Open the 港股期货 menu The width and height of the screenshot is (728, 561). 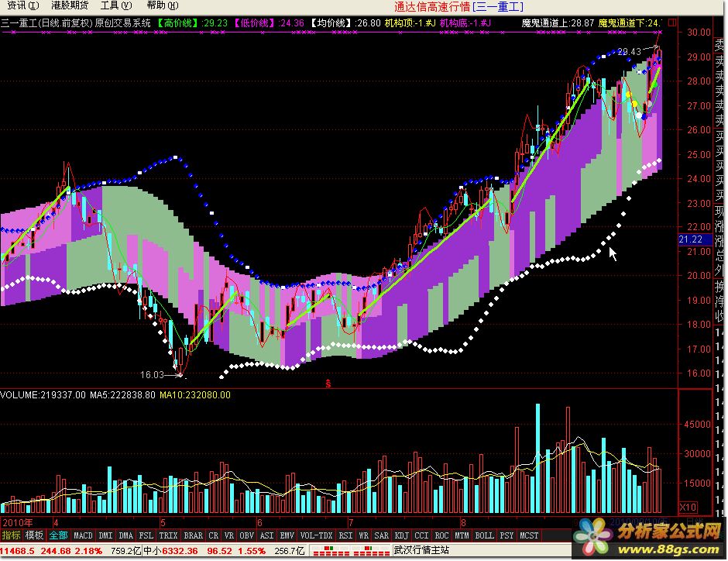coord(70,5)
